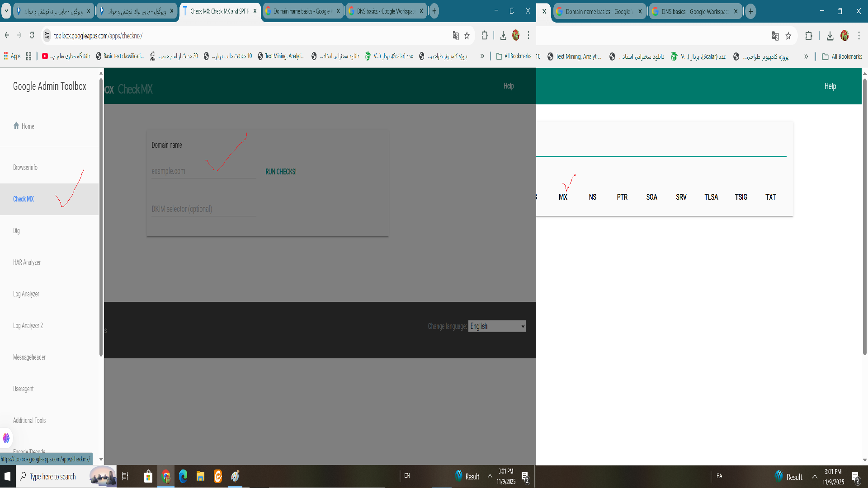
Task: Select the MX record type
Action: [563, 197]
